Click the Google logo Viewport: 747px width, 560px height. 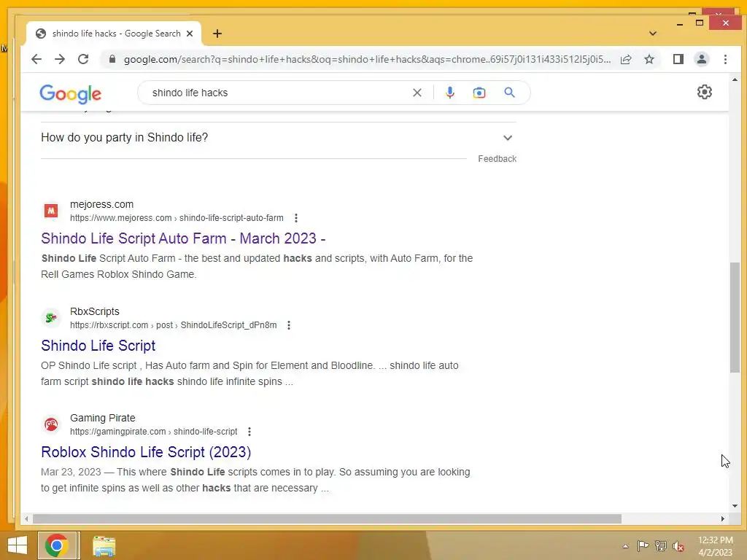click(x=71, y=94)
